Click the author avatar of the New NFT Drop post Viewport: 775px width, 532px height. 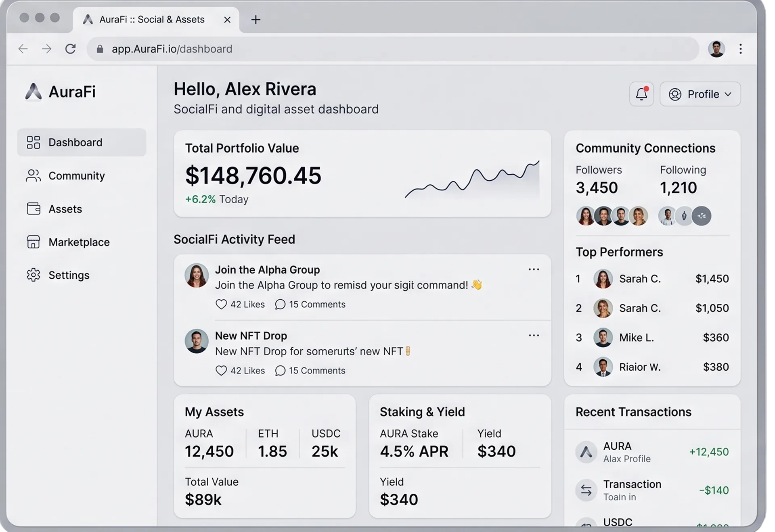pos(197,341)
